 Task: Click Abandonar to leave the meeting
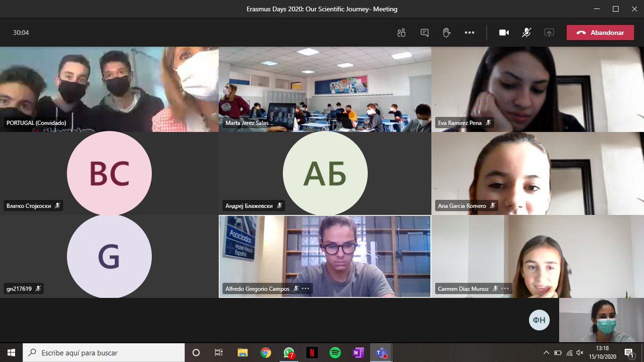click(x=600, y=33)
